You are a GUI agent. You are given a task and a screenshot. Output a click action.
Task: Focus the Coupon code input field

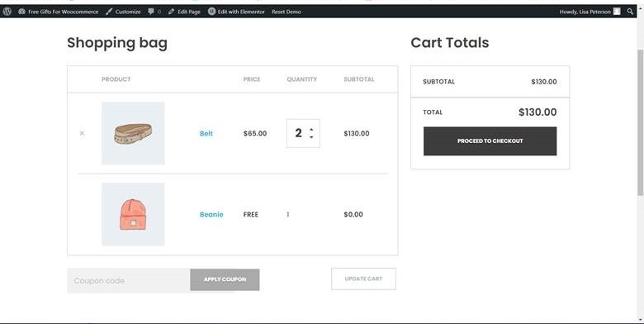coord(129,280)
